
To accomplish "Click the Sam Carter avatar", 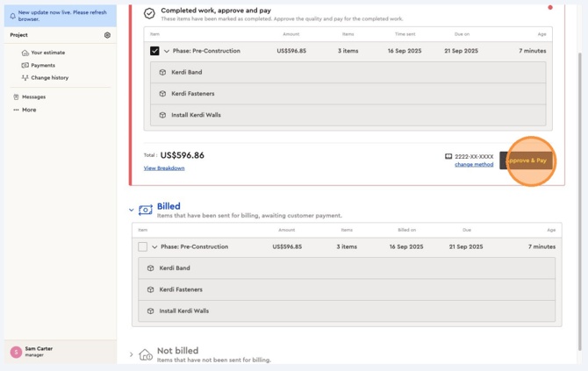I will 16,352.
